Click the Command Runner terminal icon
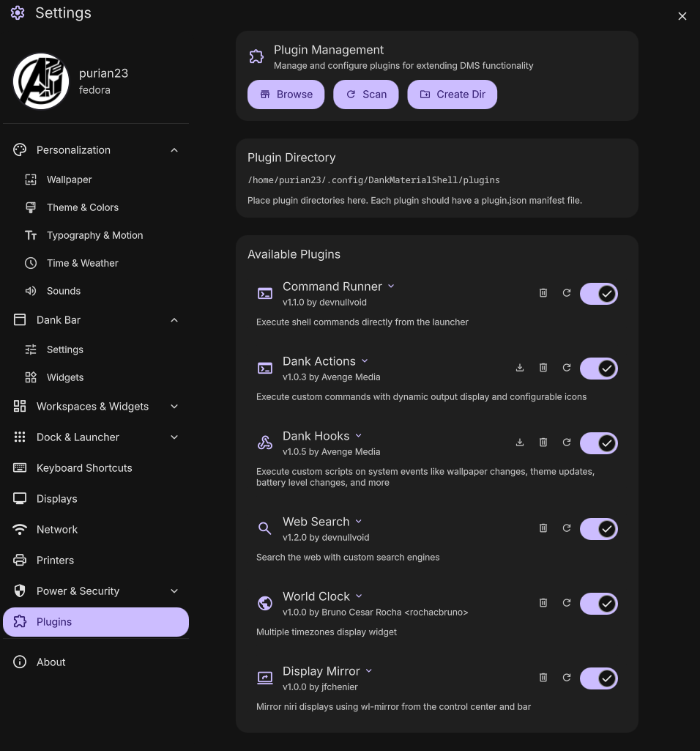 (x=265, y=292)
